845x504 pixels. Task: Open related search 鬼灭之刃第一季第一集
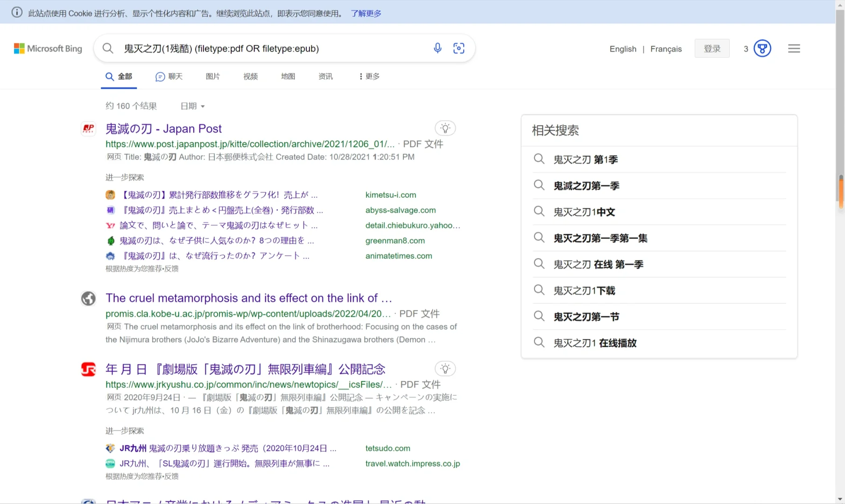600,238
